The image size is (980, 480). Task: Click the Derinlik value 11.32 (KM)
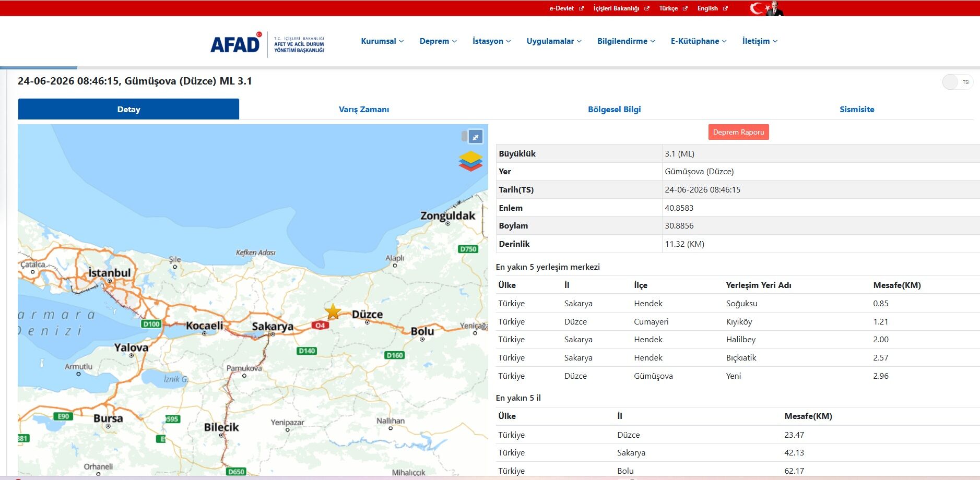[684, 244]
